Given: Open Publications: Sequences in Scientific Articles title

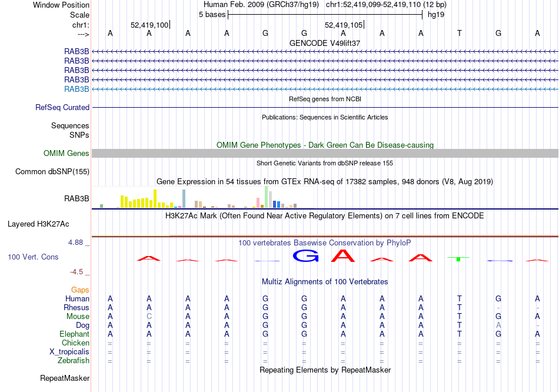Looking at the screenshot, I should pyautogui.click(x=325, y=117).
